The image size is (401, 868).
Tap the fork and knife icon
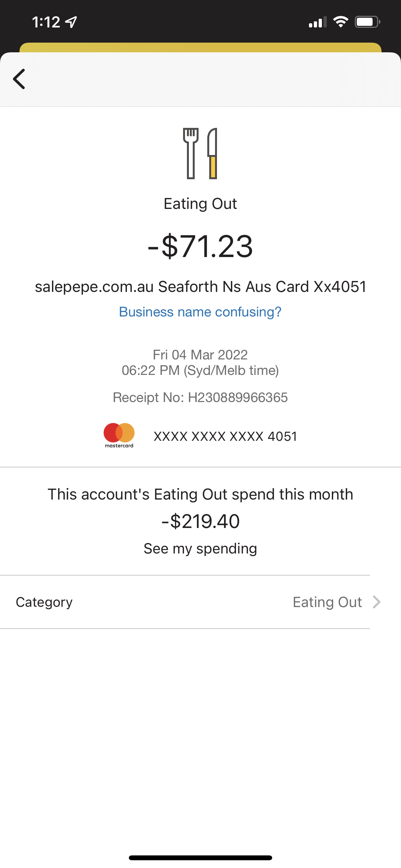200,153
